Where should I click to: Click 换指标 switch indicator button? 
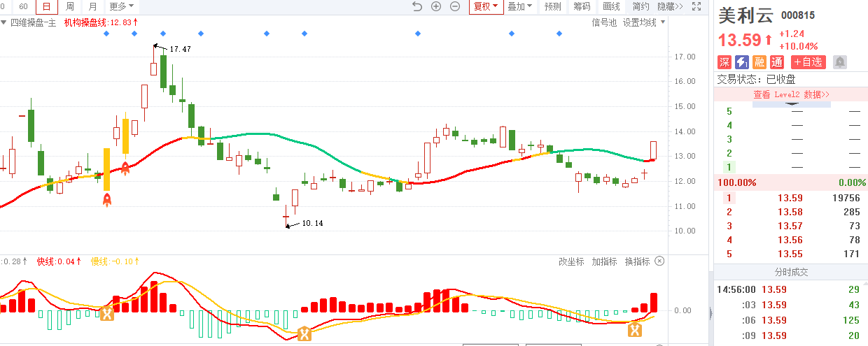point(637,261)
